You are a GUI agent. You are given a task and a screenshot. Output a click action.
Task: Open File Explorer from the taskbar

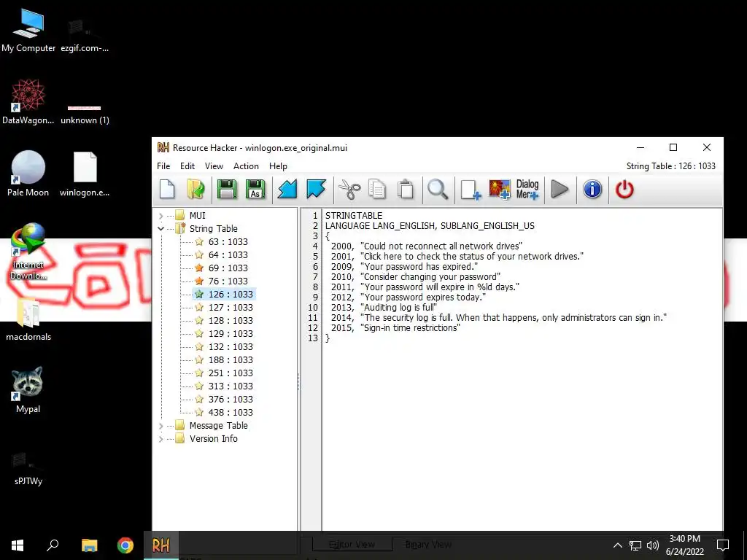click(89, 545)
